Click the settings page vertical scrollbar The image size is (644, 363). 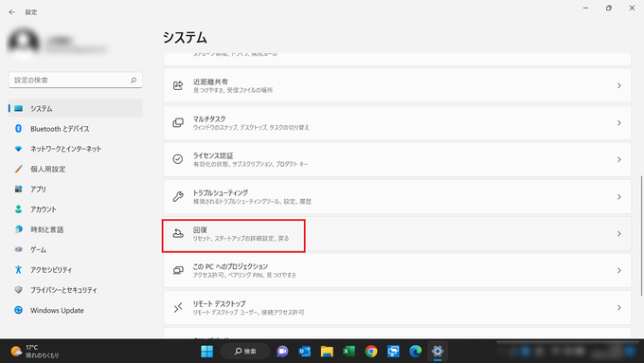(641, 236)
